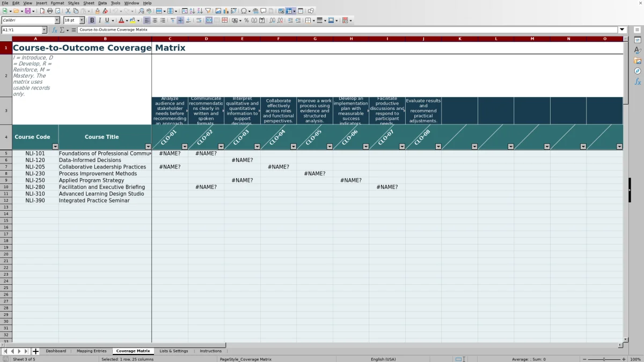Click the Sort Ascending icon
The width and height of the screenshot is (644, 362).
click(192, 11)
